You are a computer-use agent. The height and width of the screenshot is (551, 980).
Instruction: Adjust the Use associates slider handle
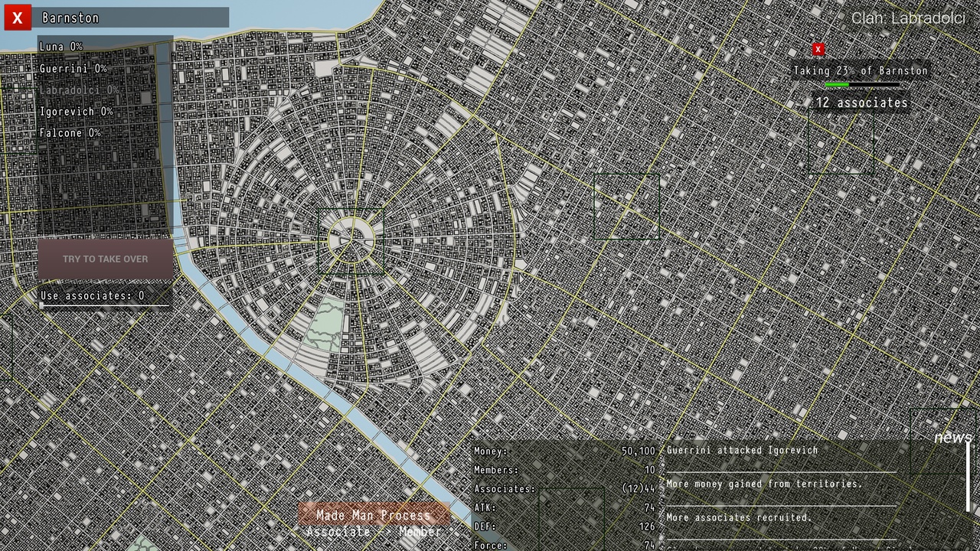pos(41,306)
